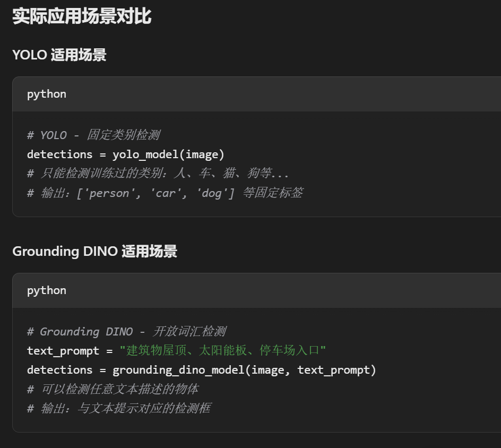Click the text_prompt variable at the start of its assignment line
This screenshot has width=501, height=448.
click(63, 351)
